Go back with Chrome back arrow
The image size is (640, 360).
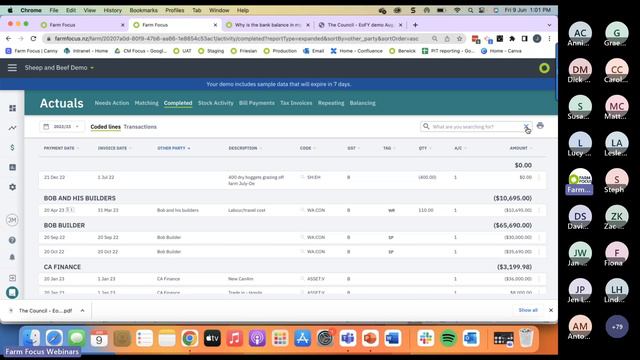pyautogui.click(x=9, y=38)
